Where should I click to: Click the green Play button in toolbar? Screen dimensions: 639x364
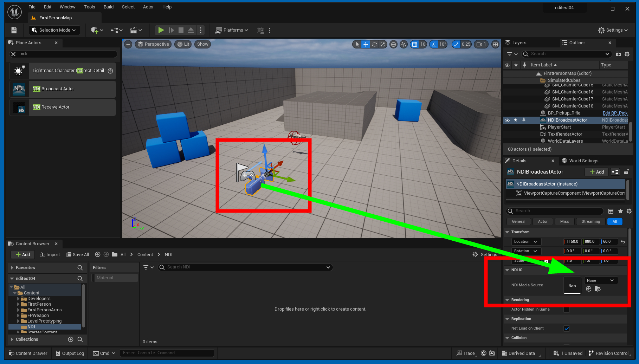click(x=161, y=30)
